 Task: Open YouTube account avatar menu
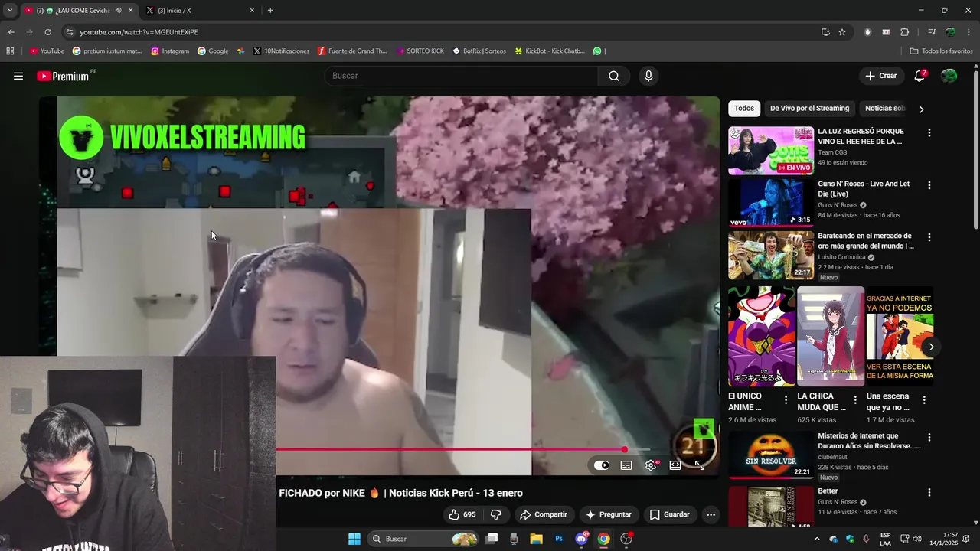(x=949, y=76)
